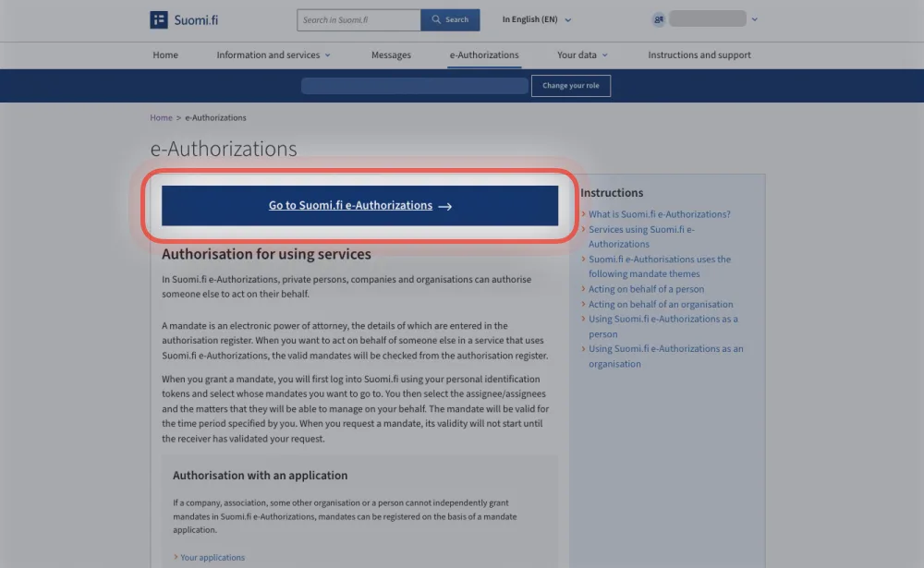Click inside the Search in Suomi.fi field
This screenshot has height=568, width=924.
(x=359, y=20)
